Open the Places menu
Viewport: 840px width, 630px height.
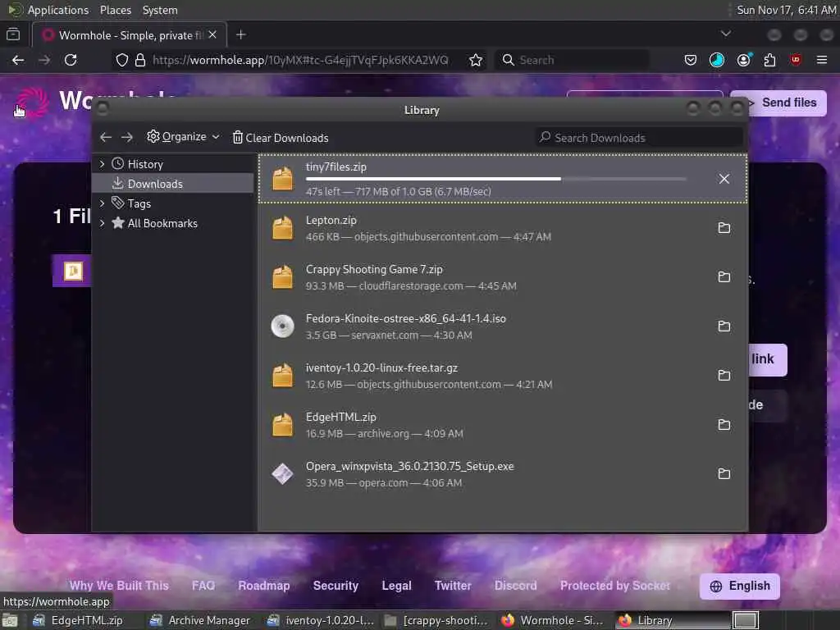point(115,10)
